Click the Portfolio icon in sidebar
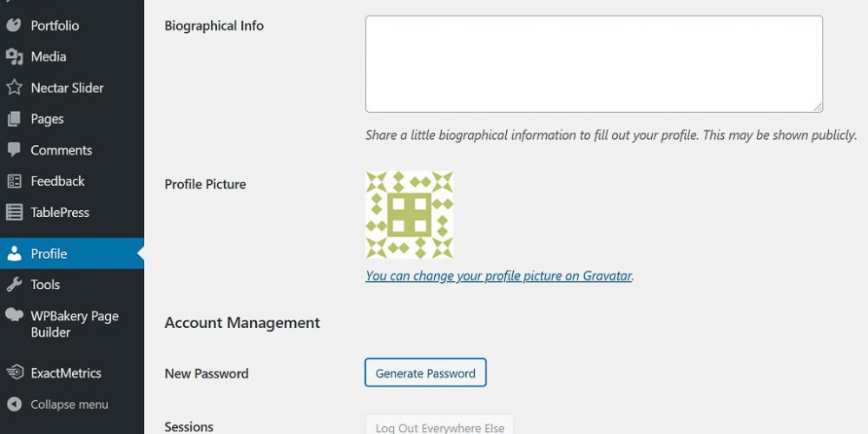 14,25
